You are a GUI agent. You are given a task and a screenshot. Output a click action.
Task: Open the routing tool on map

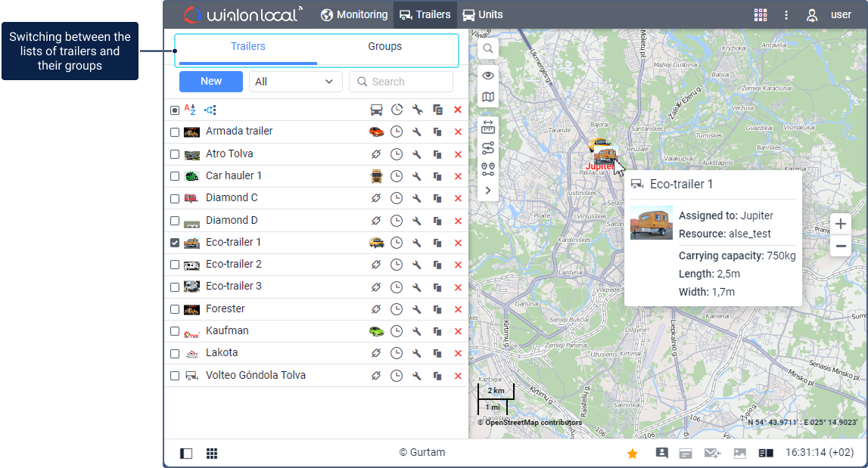tap(487, 148)
